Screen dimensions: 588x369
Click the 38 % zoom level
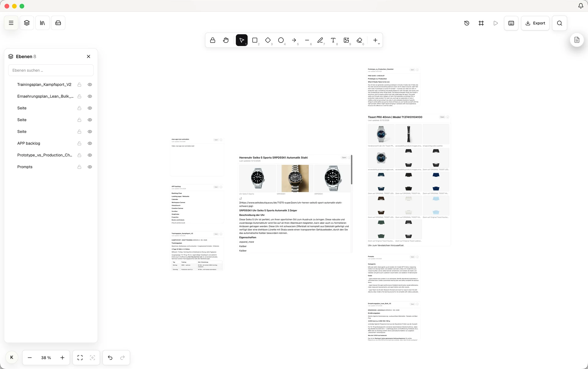pyautogui.click(x=46, y=358)
